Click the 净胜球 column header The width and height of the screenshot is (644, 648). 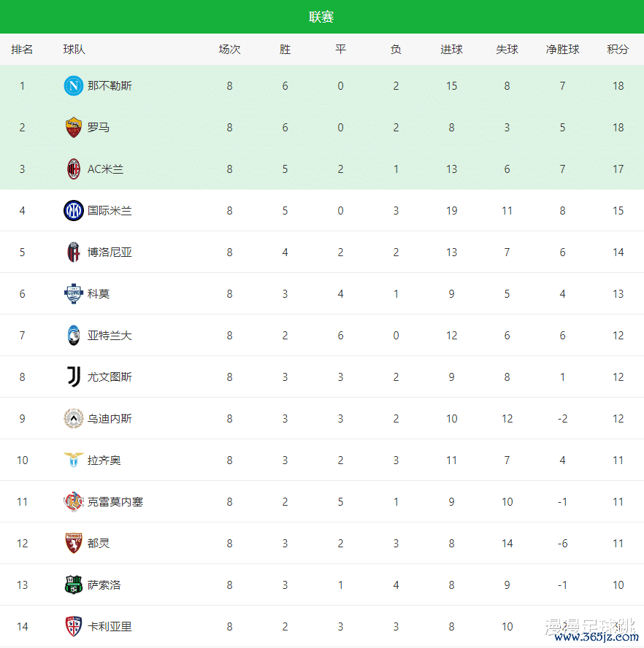pos(562,50)
